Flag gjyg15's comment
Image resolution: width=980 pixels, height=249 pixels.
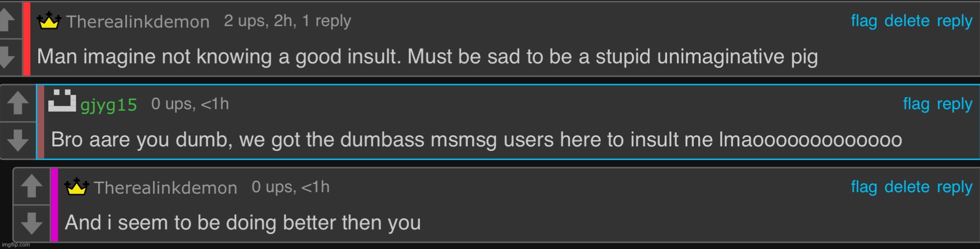coord(916,104)
